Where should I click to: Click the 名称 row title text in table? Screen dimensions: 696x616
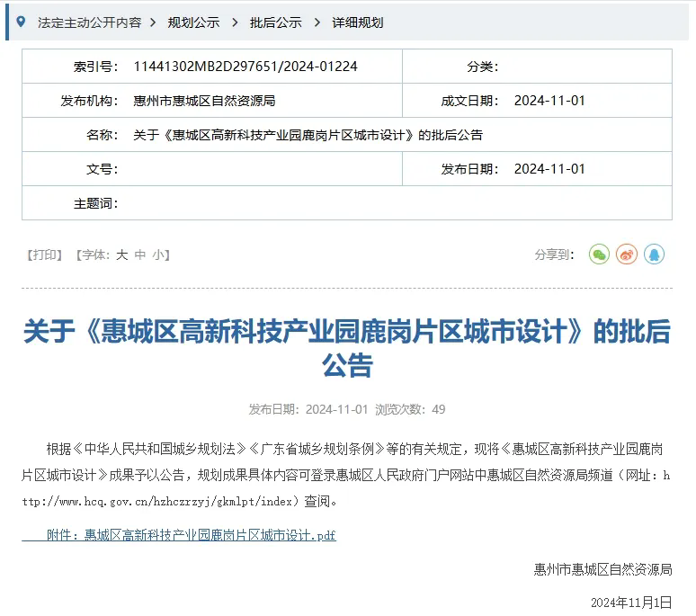pos(308,135)
